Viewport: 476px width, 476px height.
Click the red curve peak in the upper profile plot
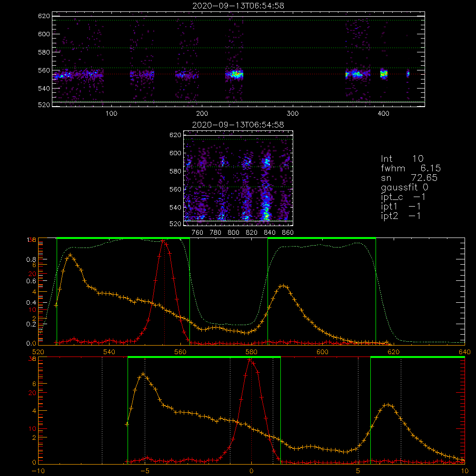click(x=163, y=241)
